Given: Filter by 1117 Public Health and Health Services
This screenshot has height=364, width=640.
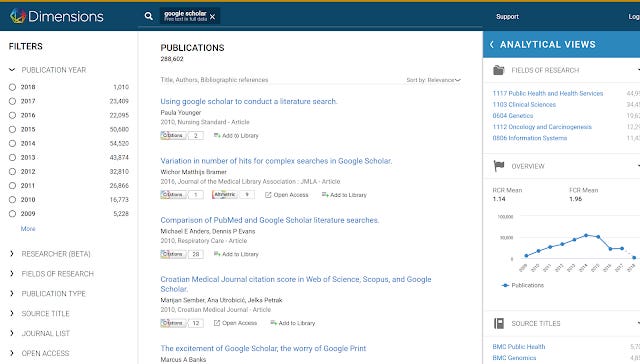Looking at the screenshot, I should click(548, 93).
